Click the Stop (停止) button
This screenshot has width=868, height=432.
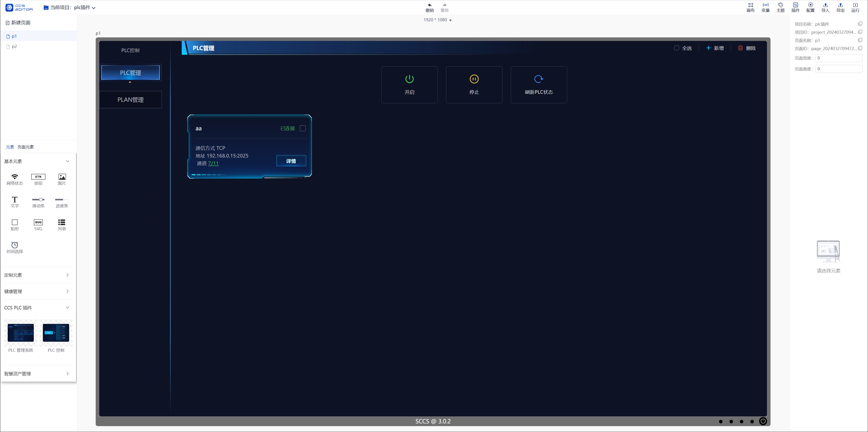pos(474,85)
